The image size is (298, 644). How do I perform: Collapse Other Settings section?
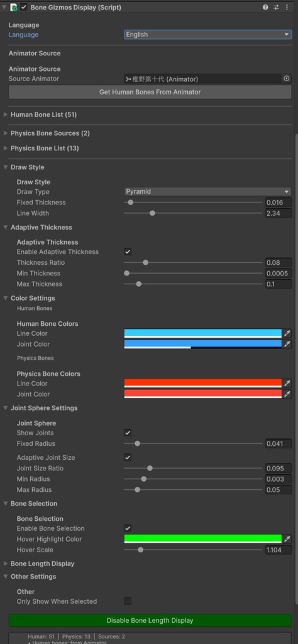click(5, 577)
